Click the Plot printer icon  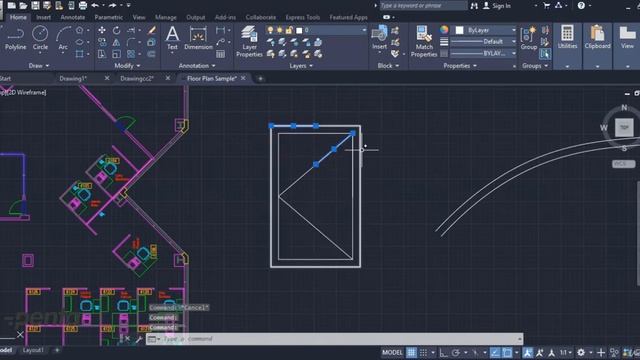83,5
